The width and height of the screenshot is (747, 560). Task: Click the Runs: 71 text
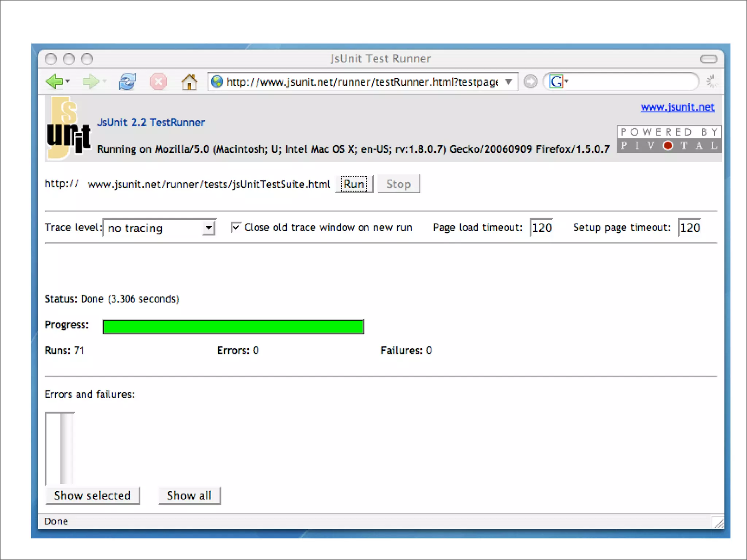64,350
